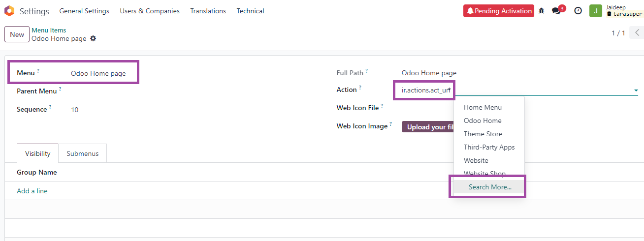Open the user avatar J

(x=596, y=11)
